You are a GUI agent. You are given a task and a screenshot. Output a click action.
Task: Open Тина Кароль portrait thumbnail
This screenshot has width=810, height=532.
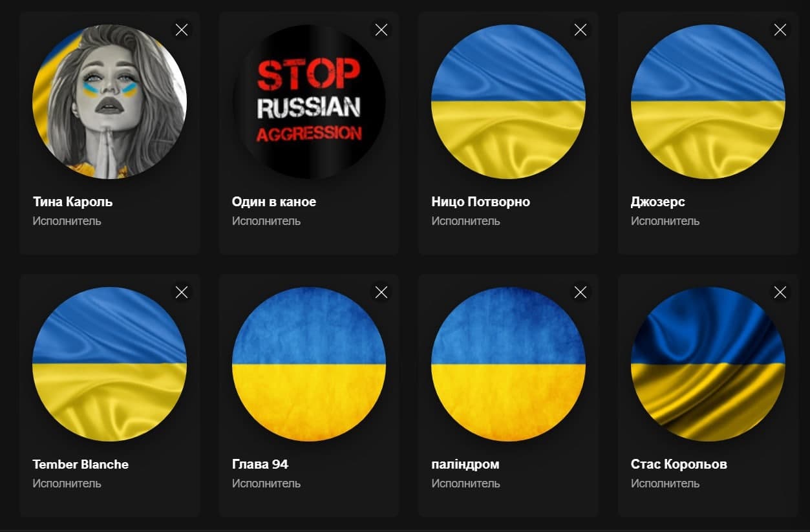(109, 101)
